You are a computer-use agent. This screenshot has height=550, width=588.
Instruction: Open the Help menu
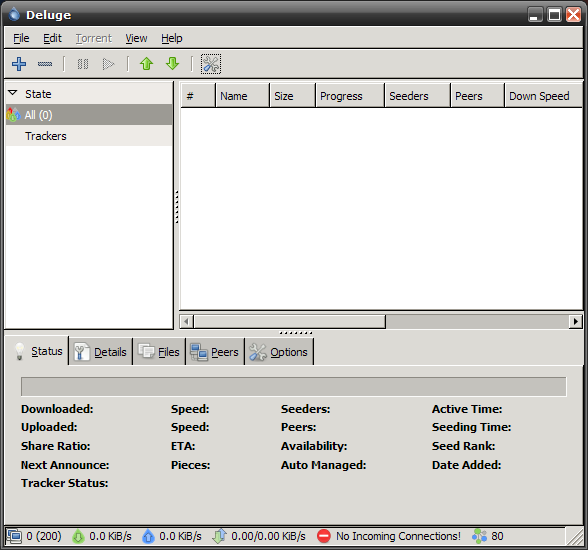[172, 38]
